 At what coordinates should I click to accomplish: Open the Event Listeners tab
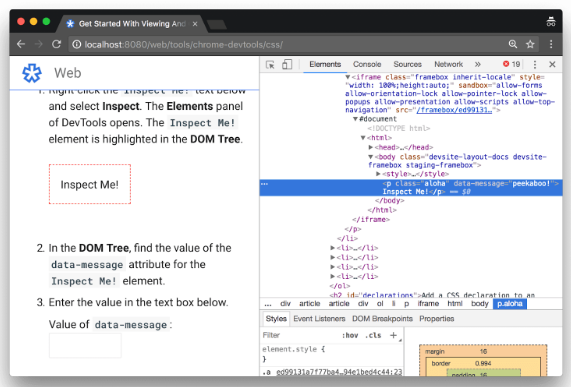coord(319,319)
